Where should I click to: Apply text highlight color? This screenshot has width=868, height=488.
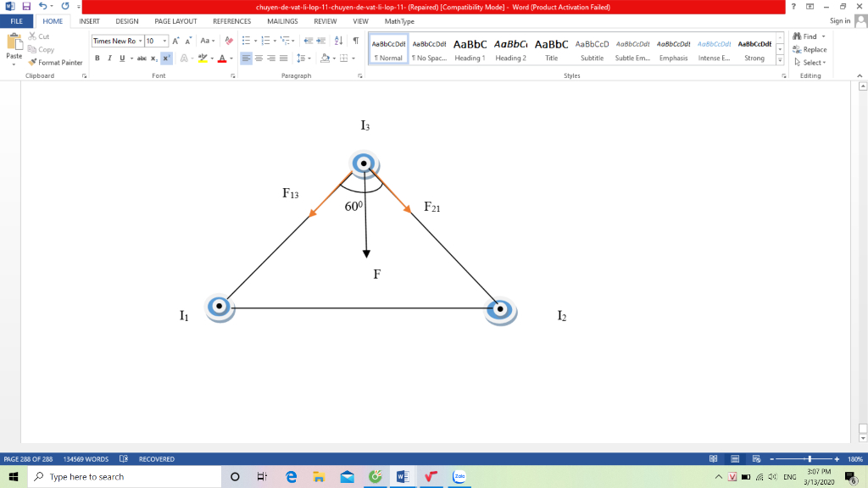(x=203, y=58)
